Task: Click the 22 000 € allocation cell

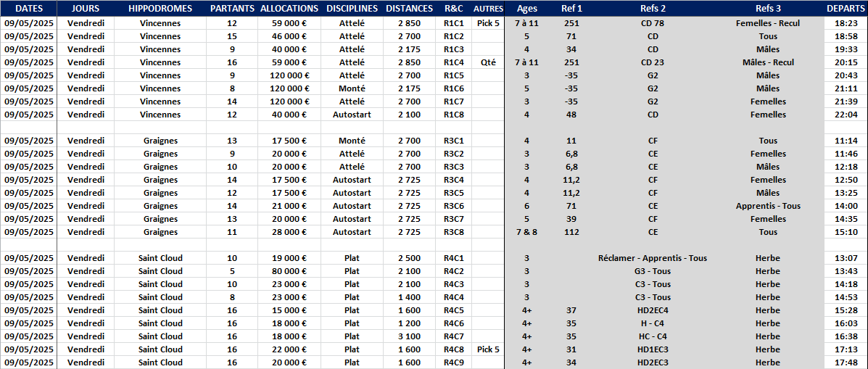Action: [289, 349]
